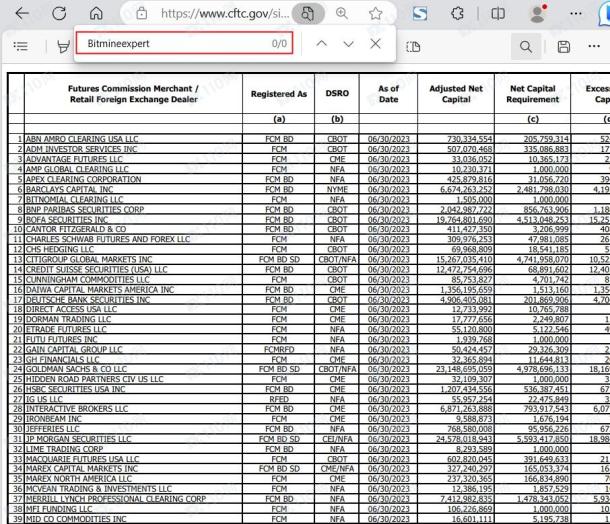Open the user profile avatar

pyautogui.click(x=538, y=14)
